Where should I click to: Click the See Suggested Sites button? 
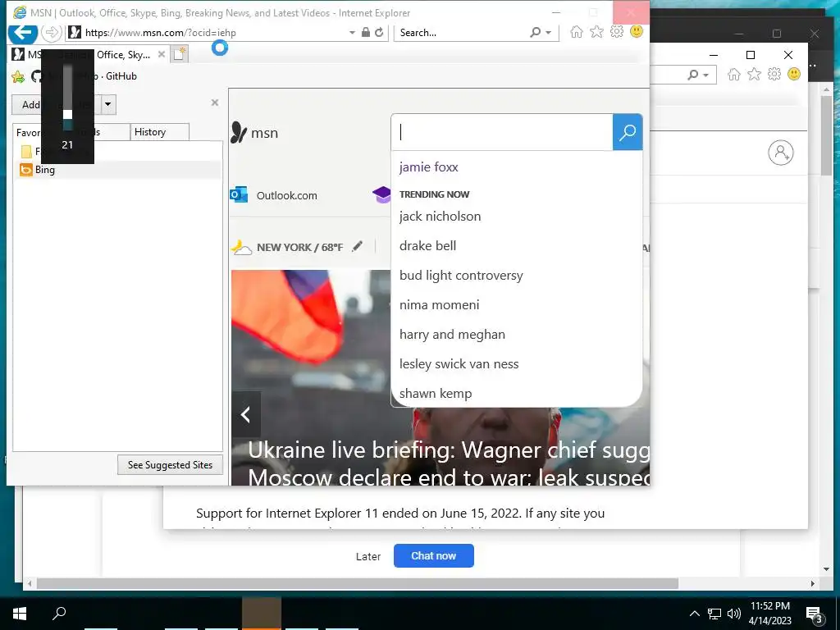[x=170, y=465]
